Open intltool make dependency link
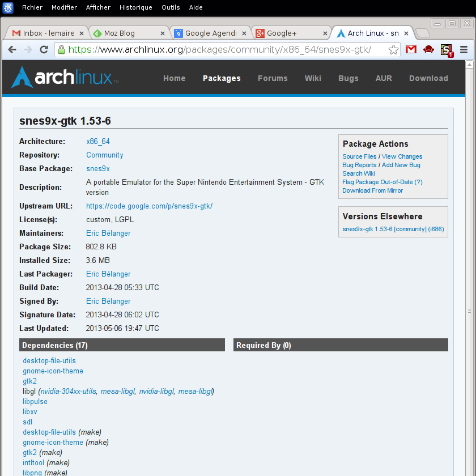This screenshot has height=476, width=476. tap(33, 462)
